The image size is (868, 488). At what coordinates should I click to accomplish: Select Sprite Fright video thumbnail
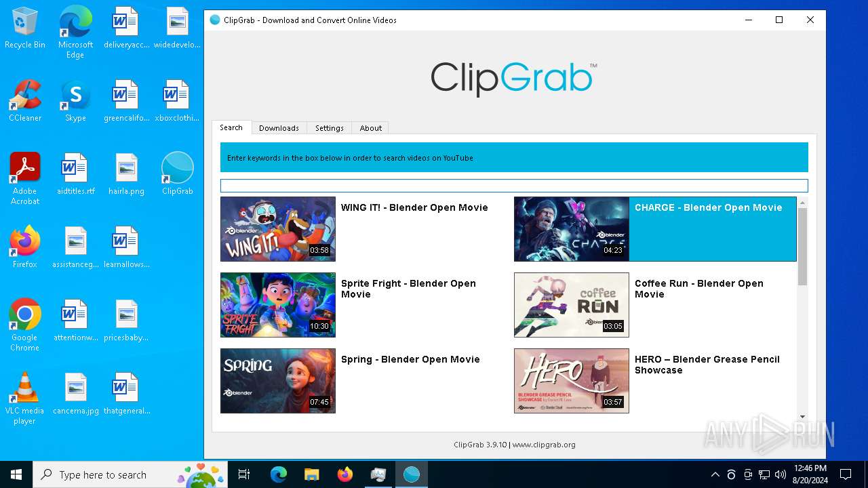click(x=278, y=305)
